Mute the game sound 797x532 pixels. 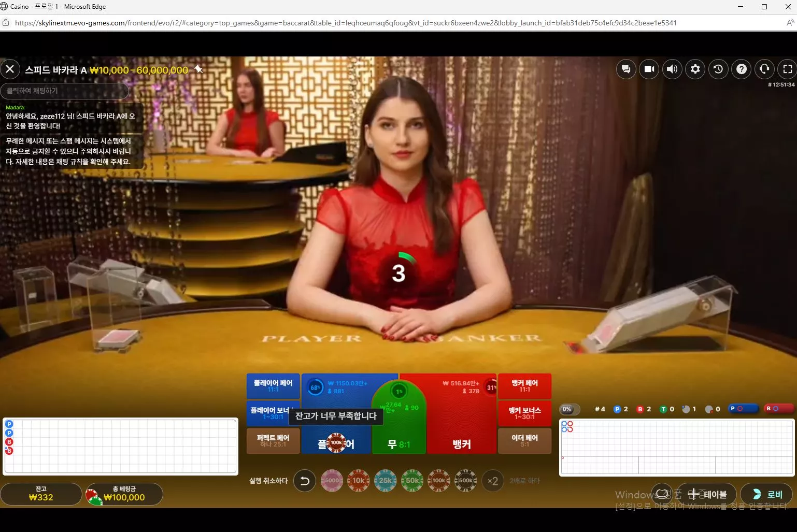pos(672,69)
